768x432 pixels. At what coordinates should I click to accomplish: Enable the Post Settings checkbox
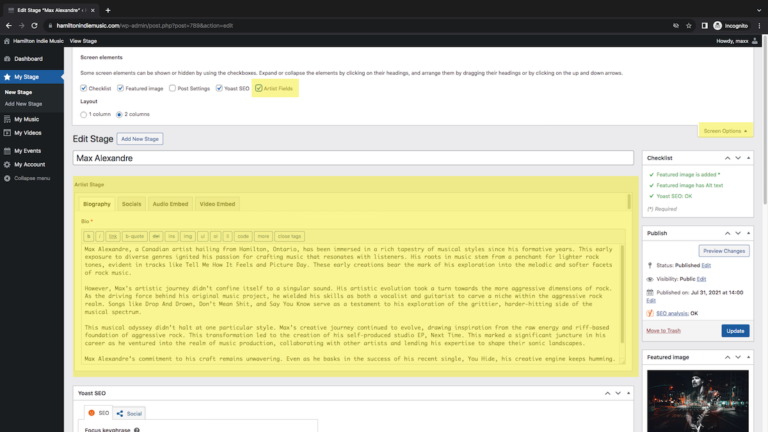point(171,89)
